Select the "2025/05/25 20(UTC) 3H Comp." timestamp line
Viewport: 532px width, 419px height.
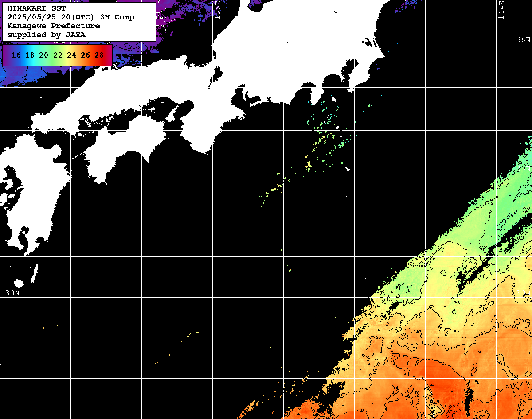click(x=73, y=17)
